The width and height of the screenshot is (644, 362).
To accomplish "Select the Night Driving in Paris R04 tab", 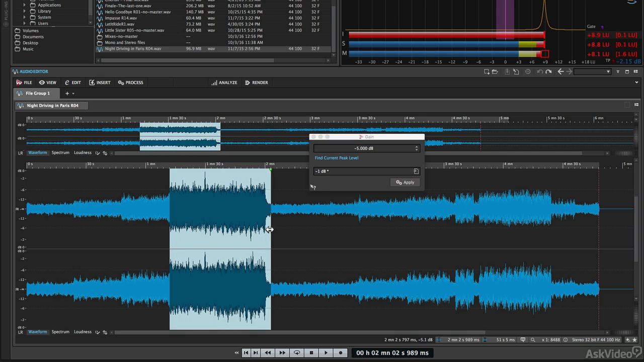I will tap(52, 106).
